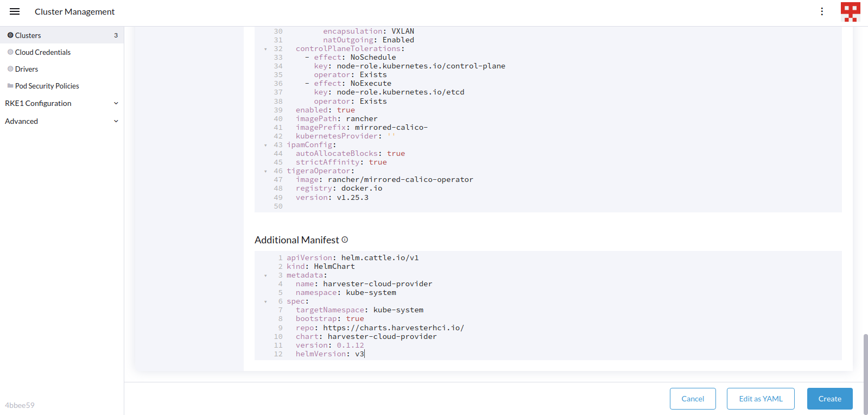868x415 pixels.
Task: Click the Additional Manifest info icon
Action: point(345,240)
